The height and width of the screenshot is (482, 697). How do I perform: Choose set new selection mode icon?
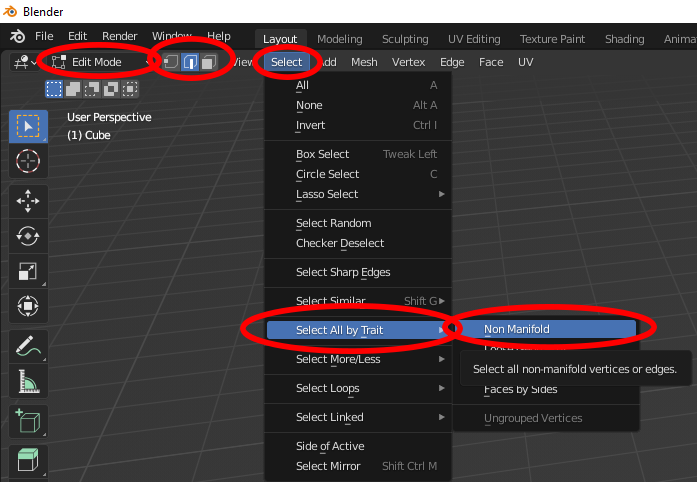point(54,89)
